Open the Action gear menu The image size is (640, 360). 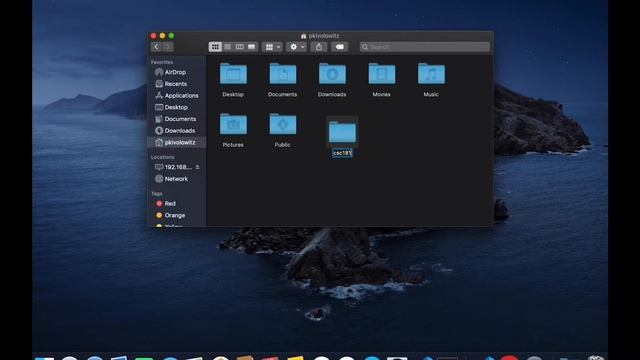tap(297, 47)
